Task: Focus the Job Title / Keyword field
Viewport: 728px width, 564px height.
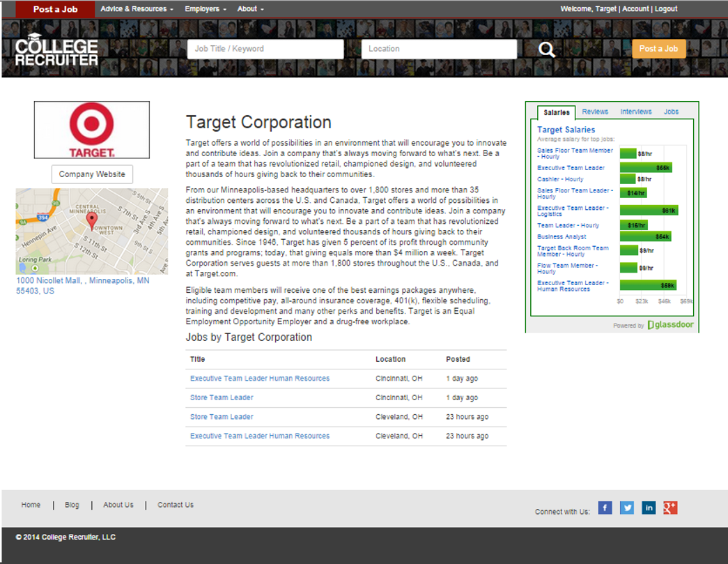Action: 265,49
